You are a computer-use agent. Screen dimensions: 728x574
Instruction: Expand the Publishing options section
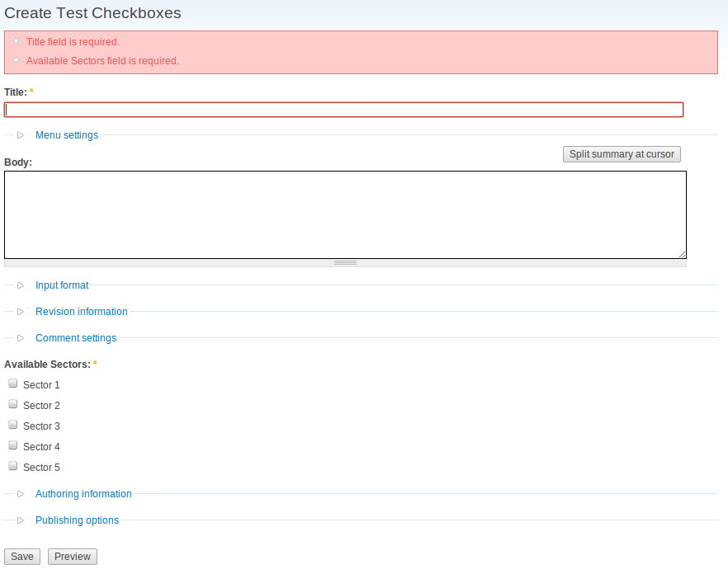pyautogui.click(x=77, y=520)
